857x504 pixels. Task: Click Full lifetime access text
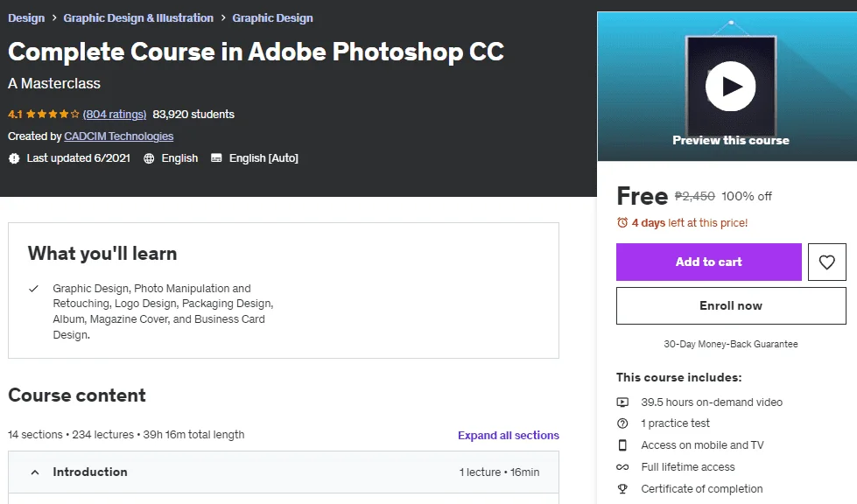click(x=687, y=467)
